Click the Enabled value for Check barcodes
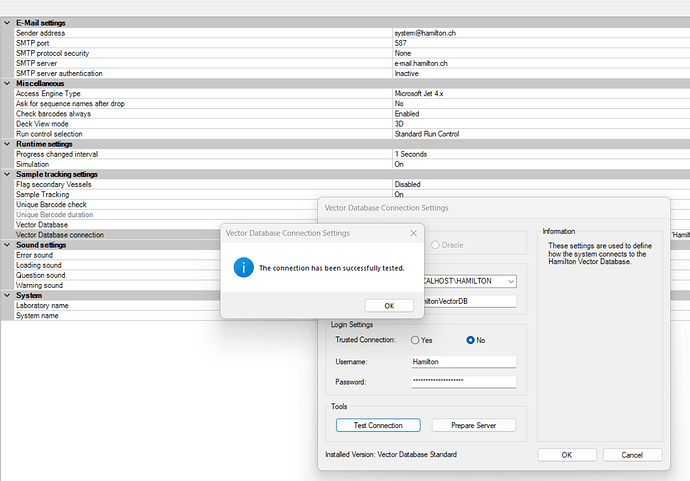 click(407, 114)
